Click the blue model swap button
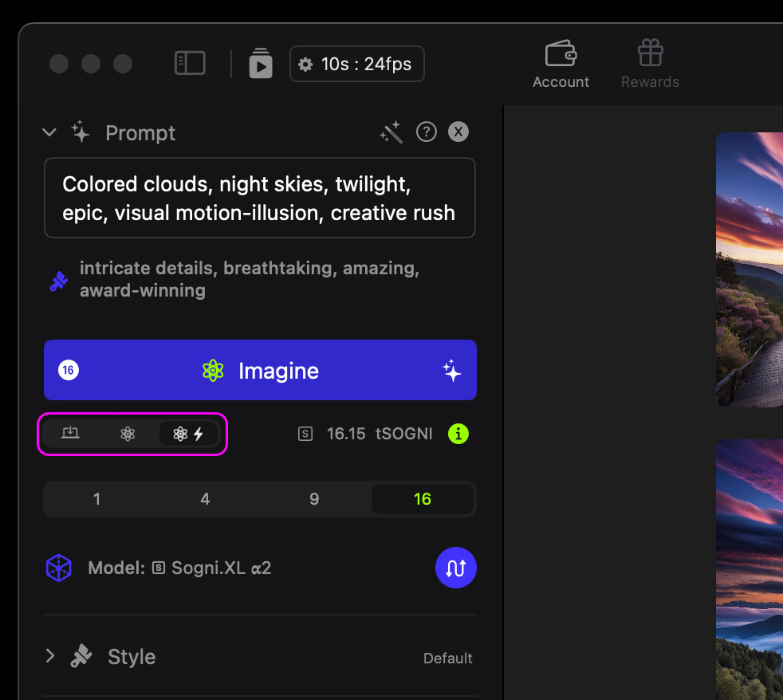 (x=455, y=568)
